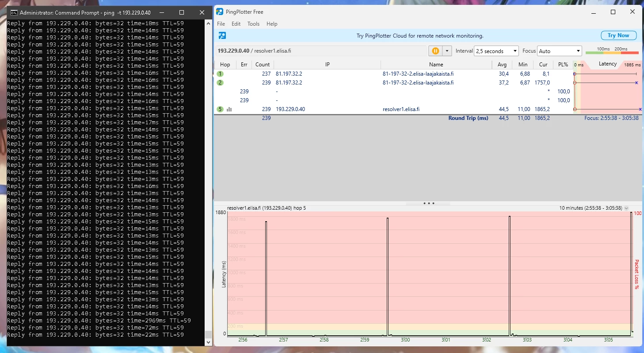Click the Focus: 2:55:38 - 3:05:38 text
This screenshot has width=644, height=353.
tap(611, 118)
